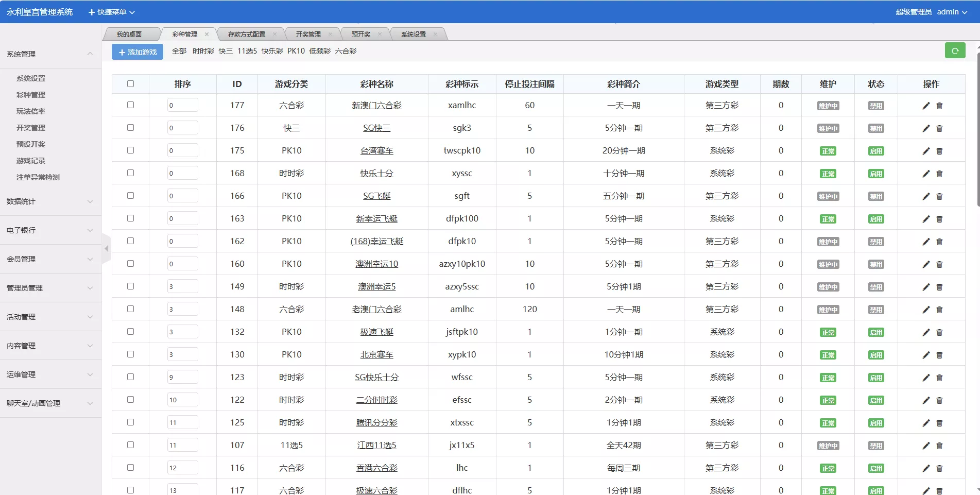
Task: Open 玩法倍率 in the sidebar menu
Action: tap(31, 111)
